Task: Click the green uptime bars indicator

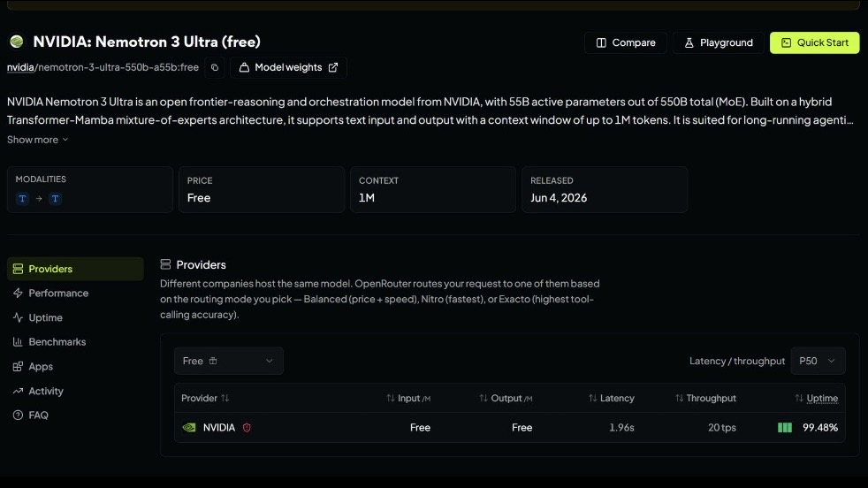Action: click(x=784, y=428)
